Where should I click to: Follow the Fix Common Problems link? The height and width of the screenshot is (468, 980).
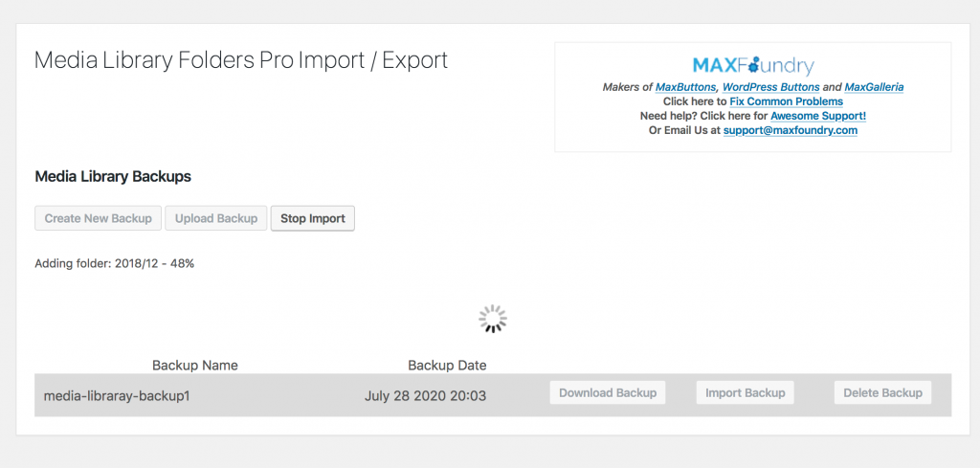(x=787, y=101)
